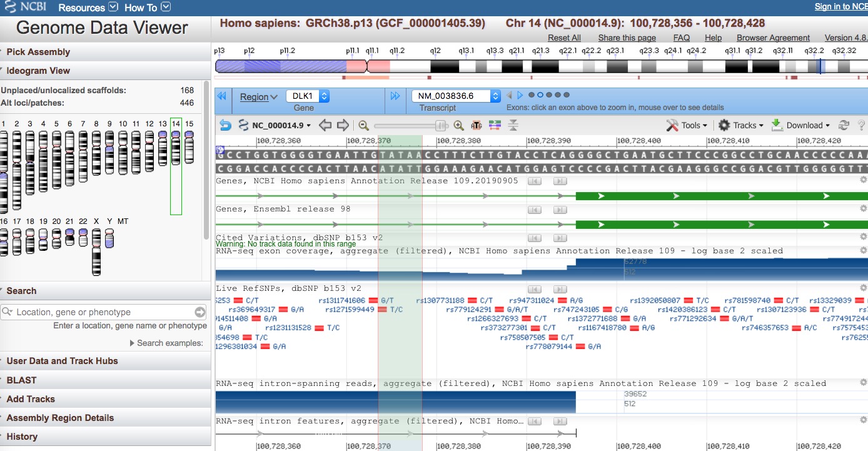The height and width of the screenshot is (451, 868).
Task: Select the first exon radio dot
Action: pos(532,95)
